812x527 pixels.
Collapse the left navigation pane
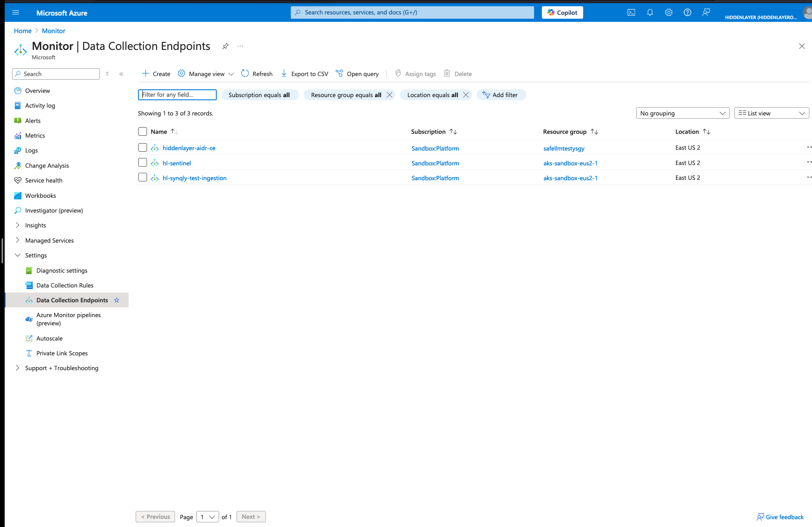click(121, 74)
